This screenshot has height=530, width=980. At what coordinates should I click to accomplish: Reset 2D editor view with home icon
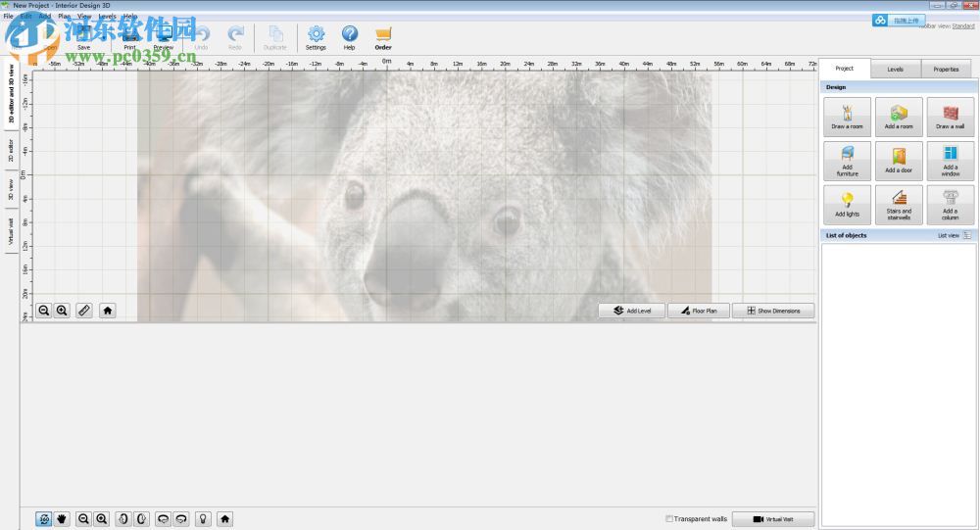click(108, 311)
